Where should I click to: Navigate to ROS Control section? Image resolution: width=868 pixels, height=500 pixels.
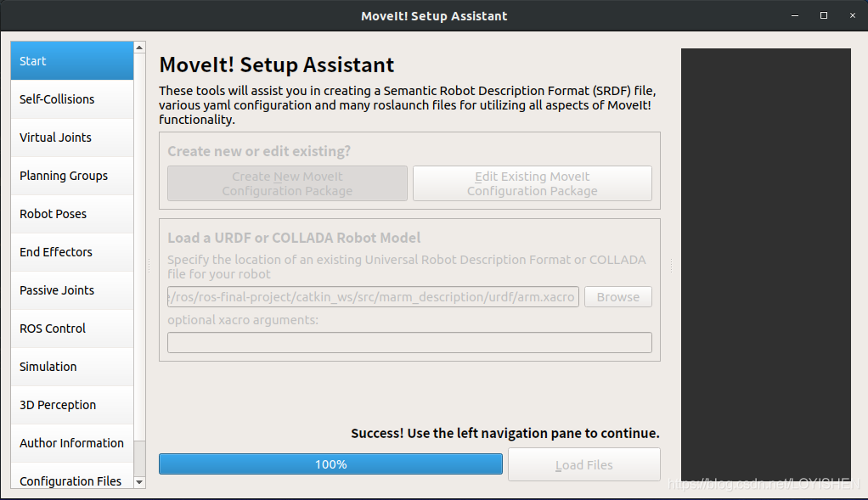[x=72, y=329]
